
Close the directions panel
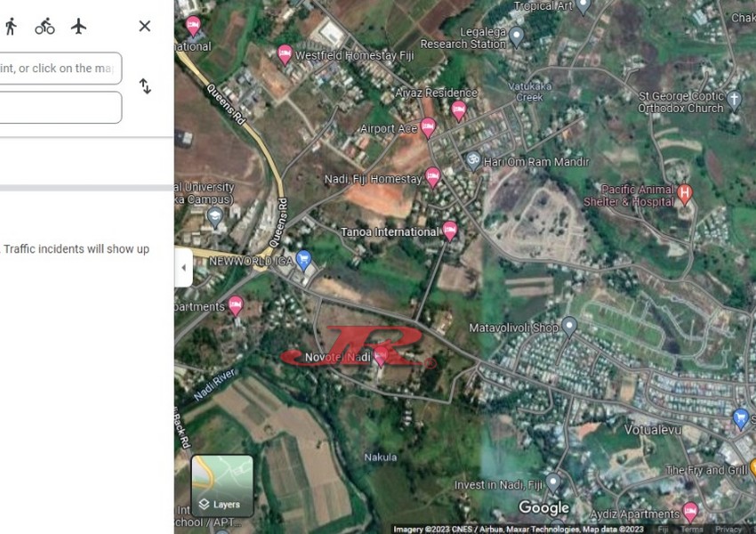pyautogui.click(x=144, y=27)
